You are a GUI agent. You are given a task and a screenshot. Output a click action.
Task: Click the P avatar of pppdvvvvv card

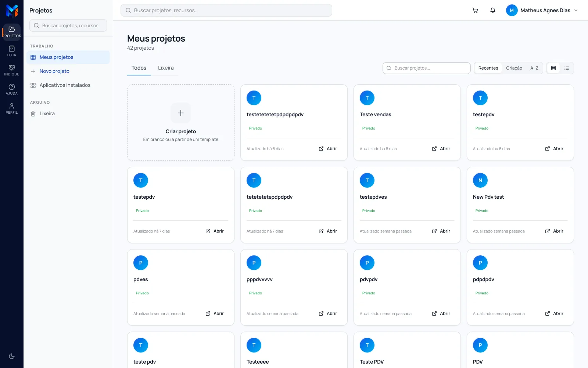point(254,263)
